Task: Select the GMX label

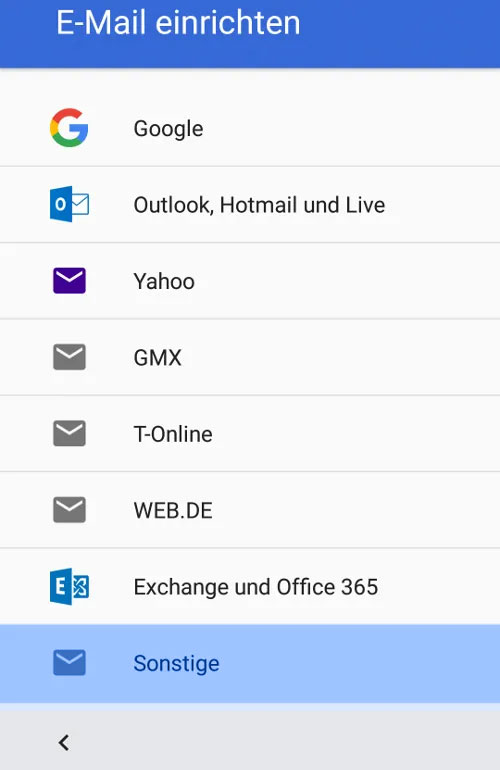Action: pos(158,358)
